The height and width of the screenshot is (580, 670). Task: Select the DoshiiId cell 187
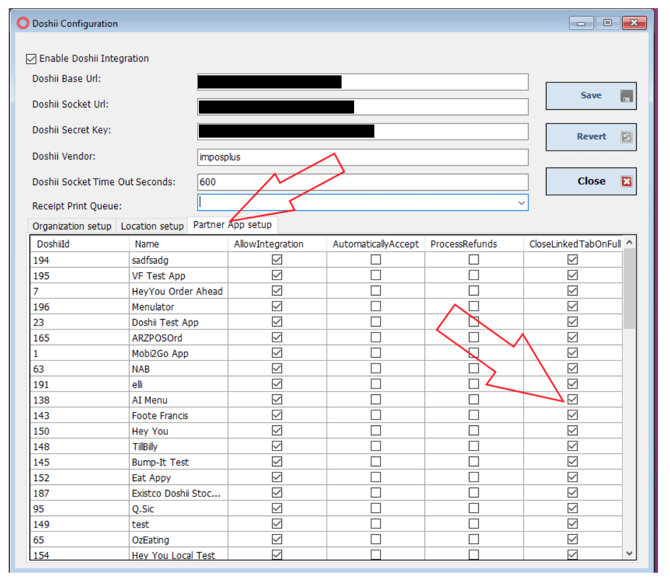coord(80,493)
